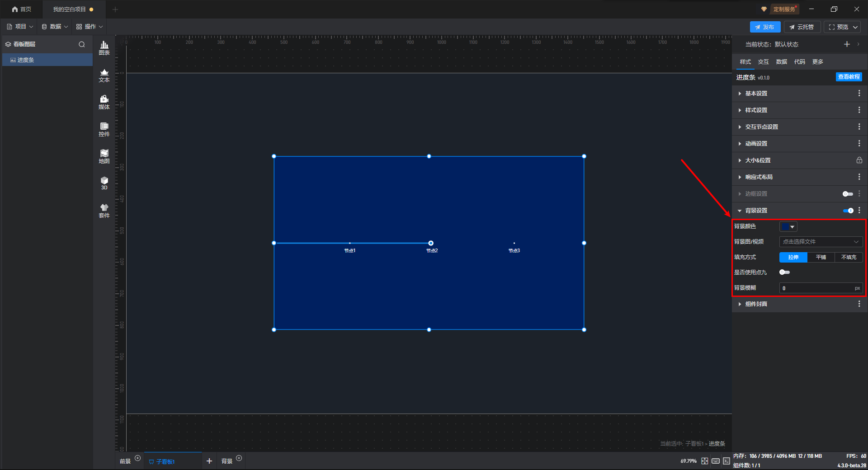Open the 文本 text components panel
868x470 pixels.
pos(104,75)
